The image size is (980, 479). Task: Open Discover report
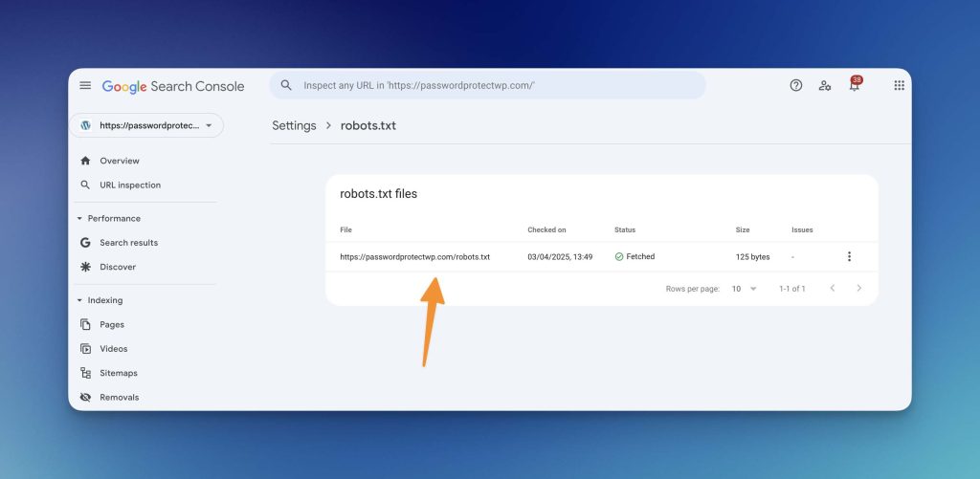[118, 267]
